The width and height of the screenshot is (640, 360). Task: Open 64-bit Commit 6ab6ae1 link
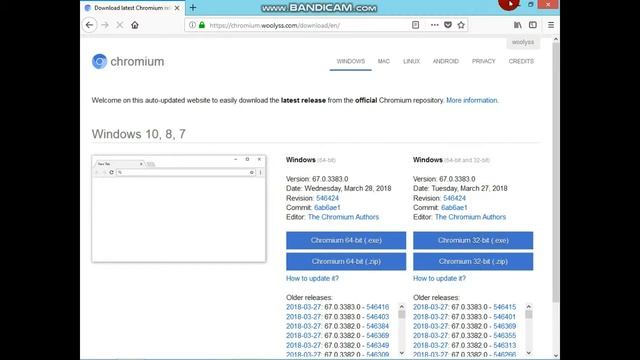pos(327,207)
